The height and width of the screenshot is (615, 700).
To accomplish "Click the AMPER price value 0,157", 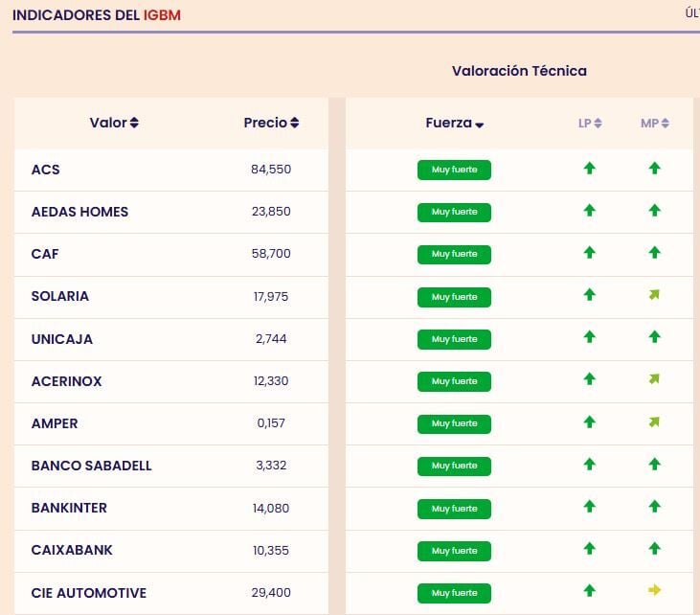I will coord(270,423).
